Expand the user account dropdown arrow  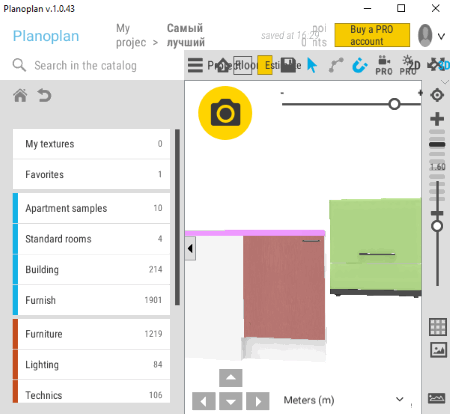[441, 36]
